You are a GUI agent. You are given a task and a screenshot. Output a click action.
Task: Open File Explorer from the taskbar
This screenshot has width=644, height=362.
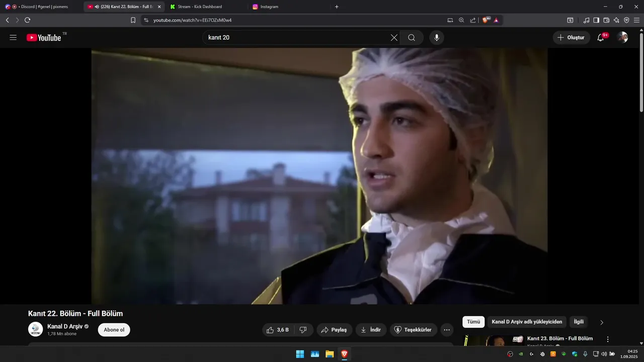click(330, 354)
